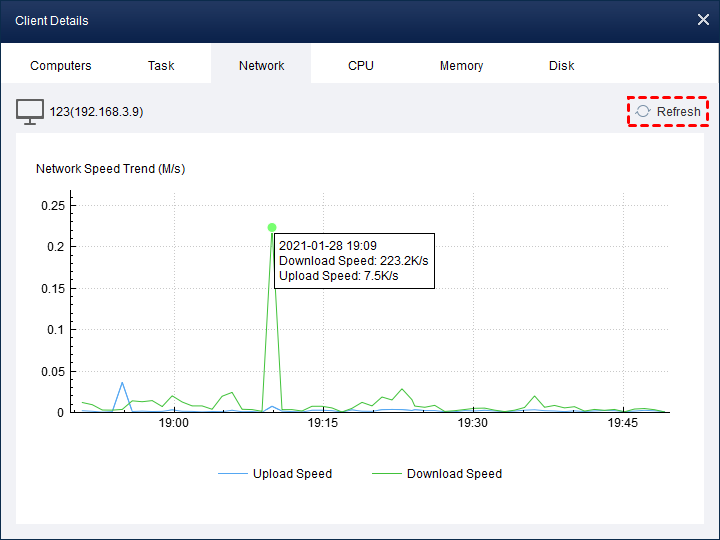Click the 19:15 time axis label
Screen dimensions: 720x540
click(x=323, y=423)
